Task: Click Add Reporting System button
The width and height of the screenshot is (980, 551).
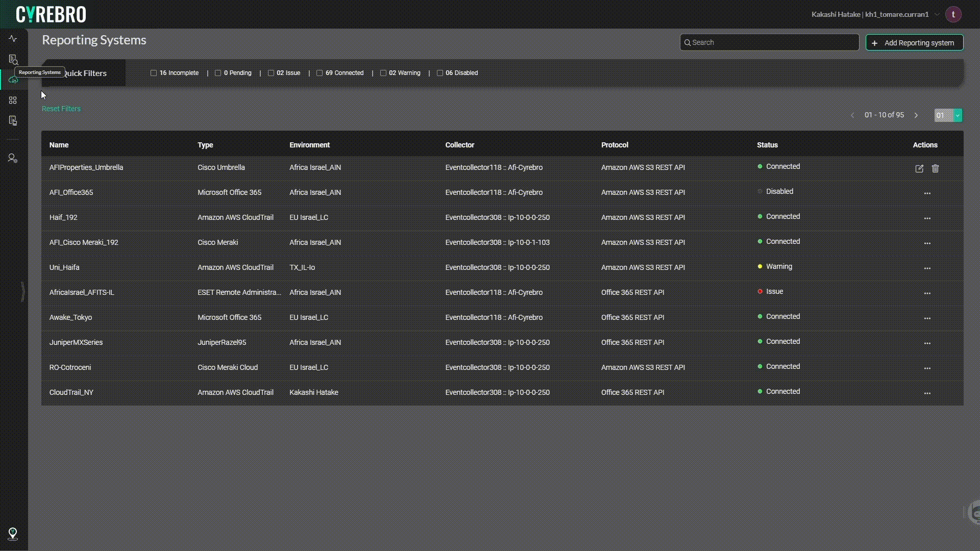Action: point(913,42)
